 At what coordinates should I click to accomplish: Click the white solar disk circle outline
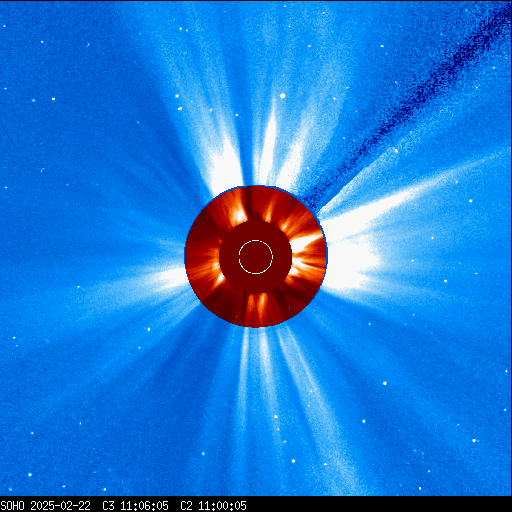click(x=256, y=257)
